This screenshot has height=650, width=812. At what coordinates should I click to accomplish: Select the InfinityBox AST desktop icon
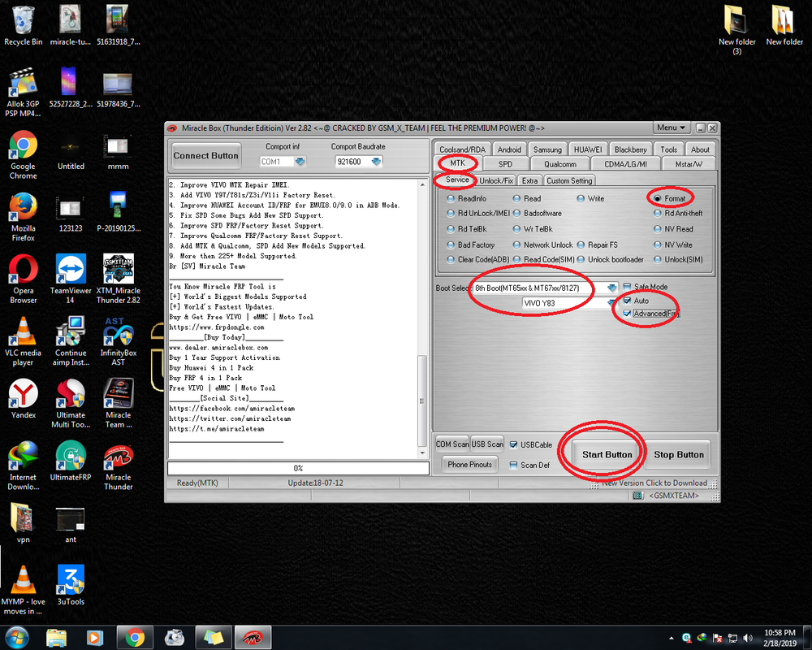click(x=118, y=341)
